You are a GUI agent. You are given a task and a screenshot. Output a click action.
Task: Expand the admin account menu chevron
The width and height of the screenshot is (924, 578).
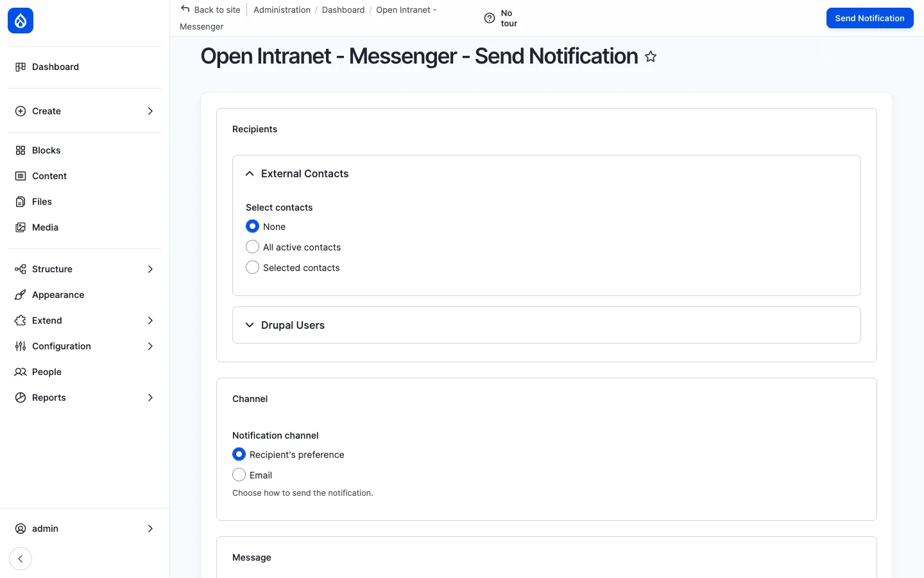[150, 529]
